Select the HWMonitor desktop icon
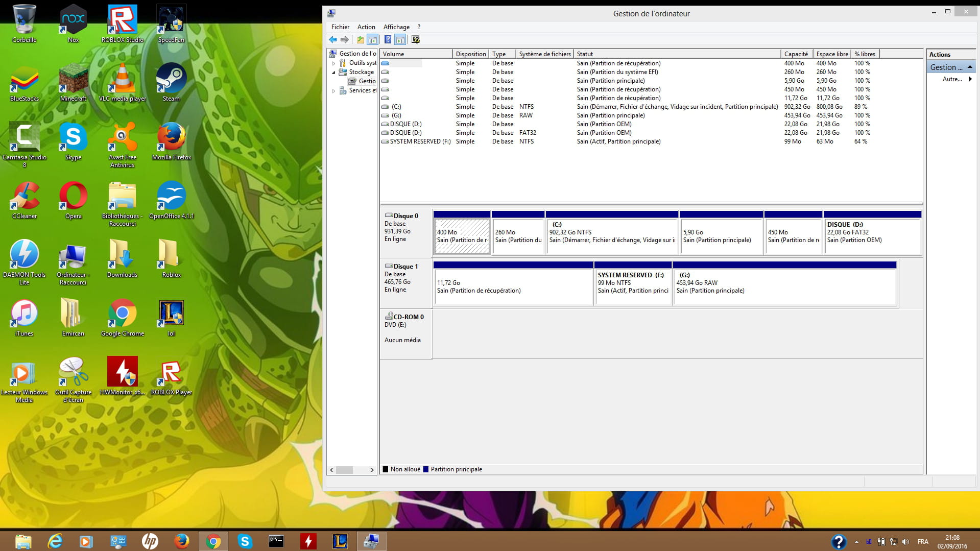This screenshot has width=980, height=551. point(123,376)
